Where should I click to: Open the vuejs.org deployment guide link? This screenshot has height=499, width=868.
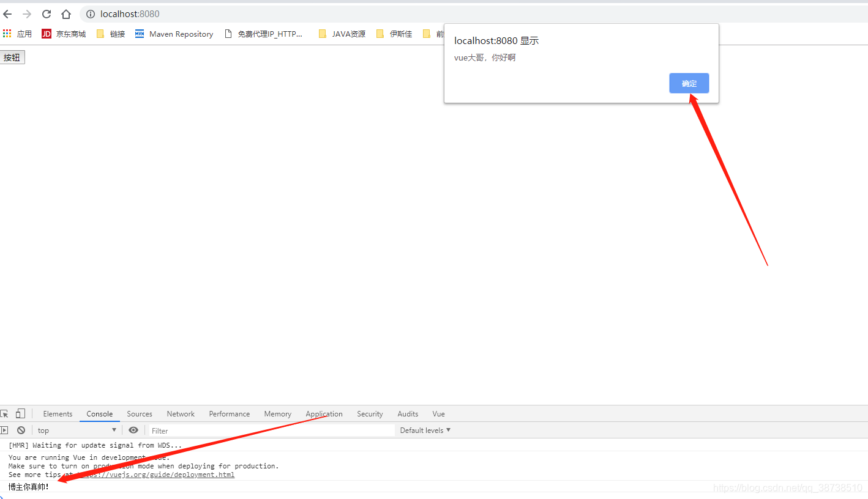pos(155,475)
